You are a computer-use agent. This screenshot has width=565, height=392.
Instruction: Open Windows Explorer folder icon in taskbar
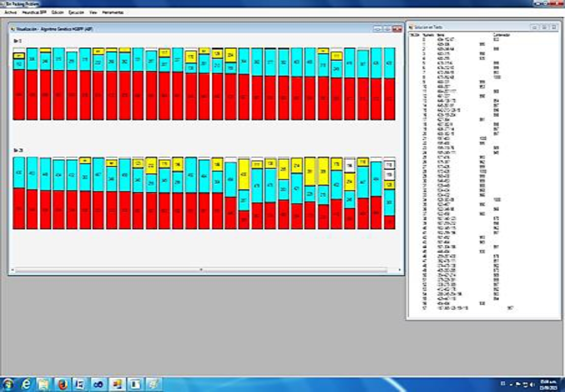click(44, 384)
